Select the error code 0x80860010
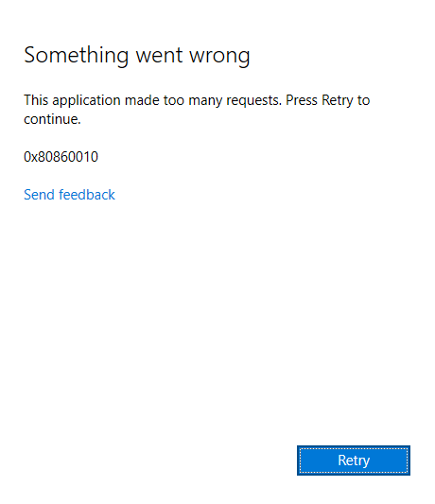Viewport: 435px width, 504px height. pos(61,157)
